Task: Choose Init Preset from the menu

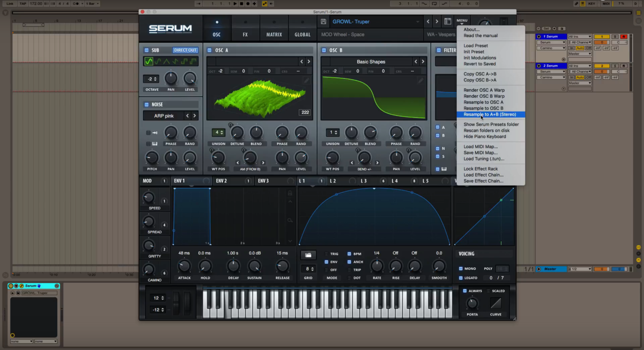Action: (x=491, y=52)
